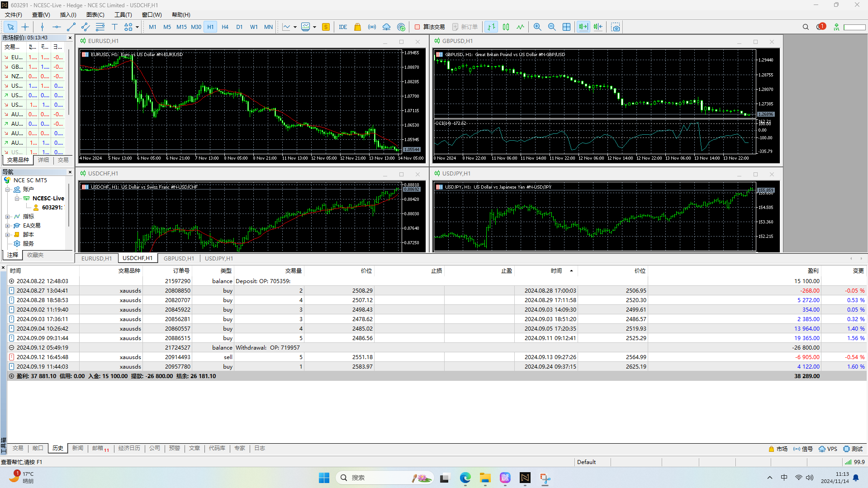Open the MetaEditor IDE
This screenshot has width=868, height=488.
[343, 27]
